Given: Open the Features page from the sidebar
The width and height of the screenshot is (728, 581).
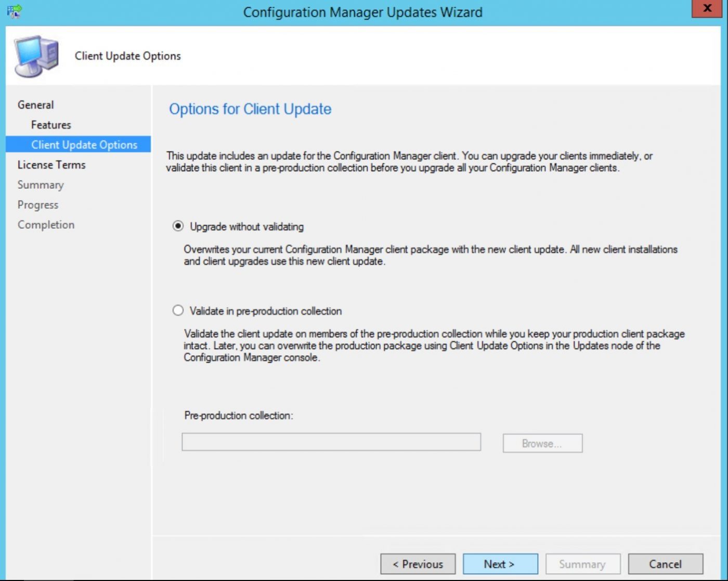Looking at the screenshot, I should (50, 124).
